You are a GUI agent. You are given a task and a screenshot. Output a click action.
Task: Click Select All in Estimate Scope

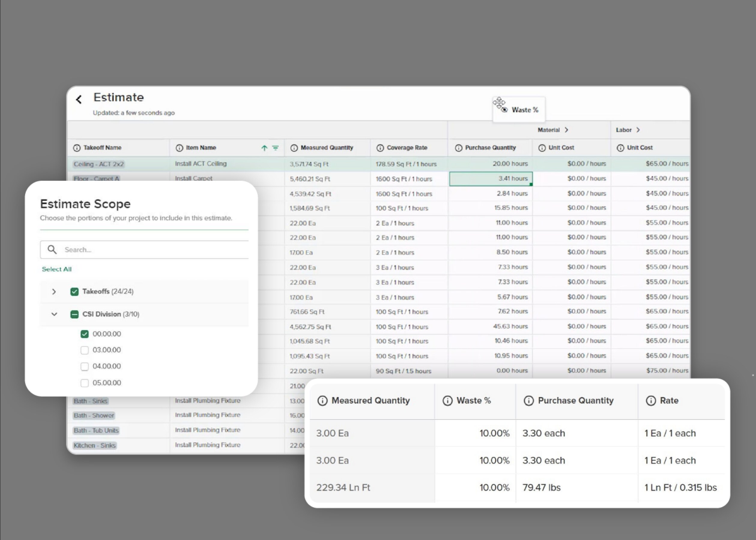56,269
